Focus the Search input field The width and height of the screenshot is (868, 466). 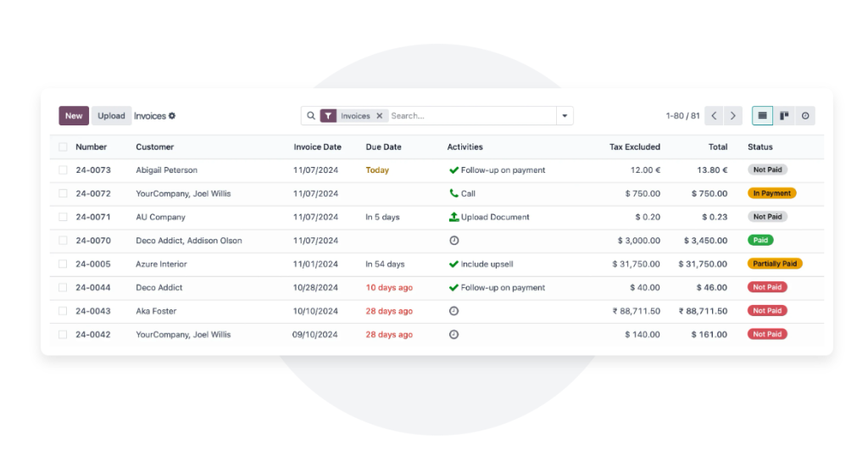(470, 116)
